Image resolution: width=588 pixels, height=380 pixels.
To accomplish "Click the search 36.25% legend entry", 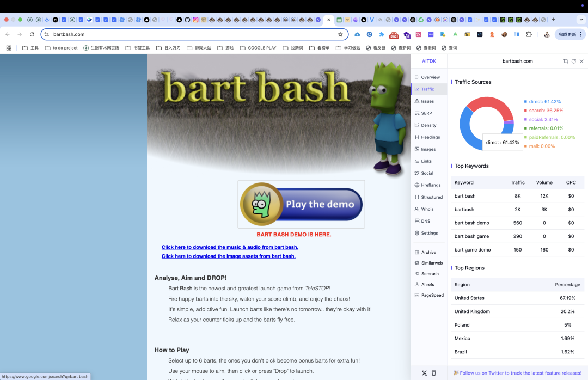I will [544, 111].
